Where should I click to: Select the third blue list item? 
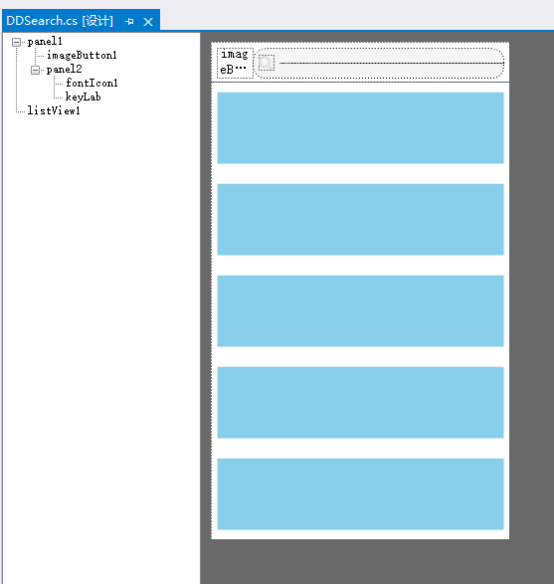coord(360,311)
